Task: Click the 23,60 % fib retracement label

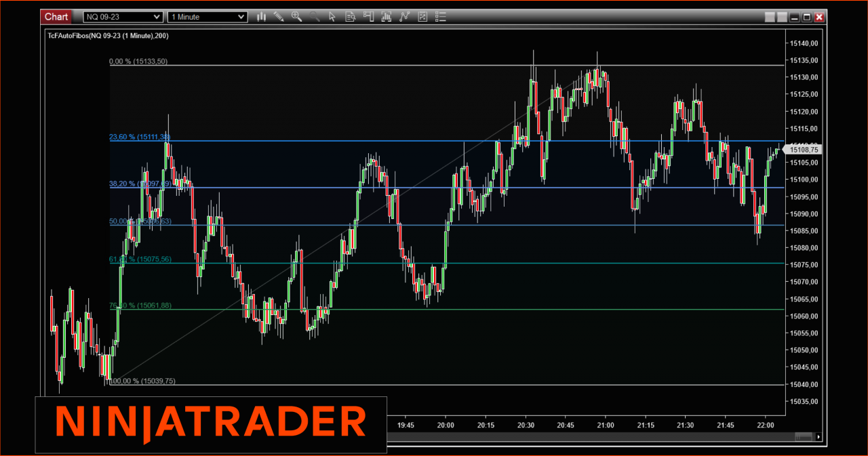Action: [x=139, y=137]
